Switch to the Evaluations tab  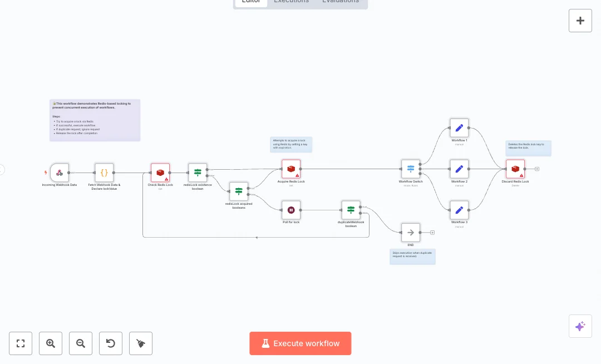click(341, 2)
